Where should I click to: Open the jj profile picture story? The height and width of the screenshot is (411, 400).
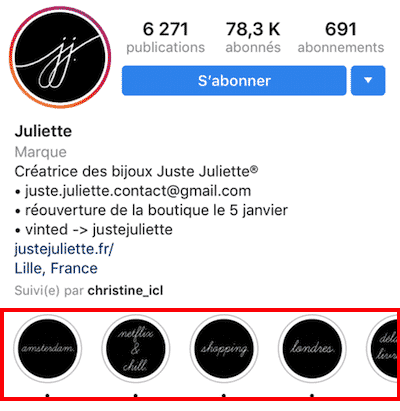coord(60,57)
